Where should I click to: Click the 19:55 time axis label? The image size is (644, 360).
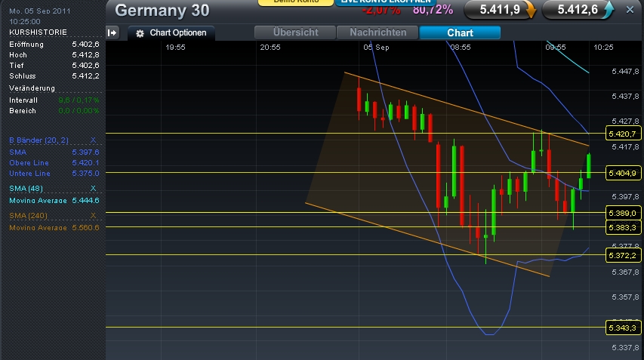[x=175, y=48]
